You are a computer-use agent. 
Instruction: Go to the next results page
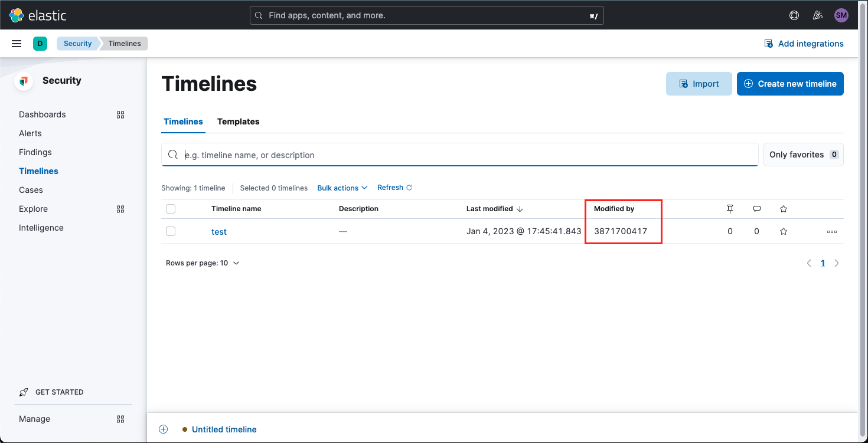point(836,264)
